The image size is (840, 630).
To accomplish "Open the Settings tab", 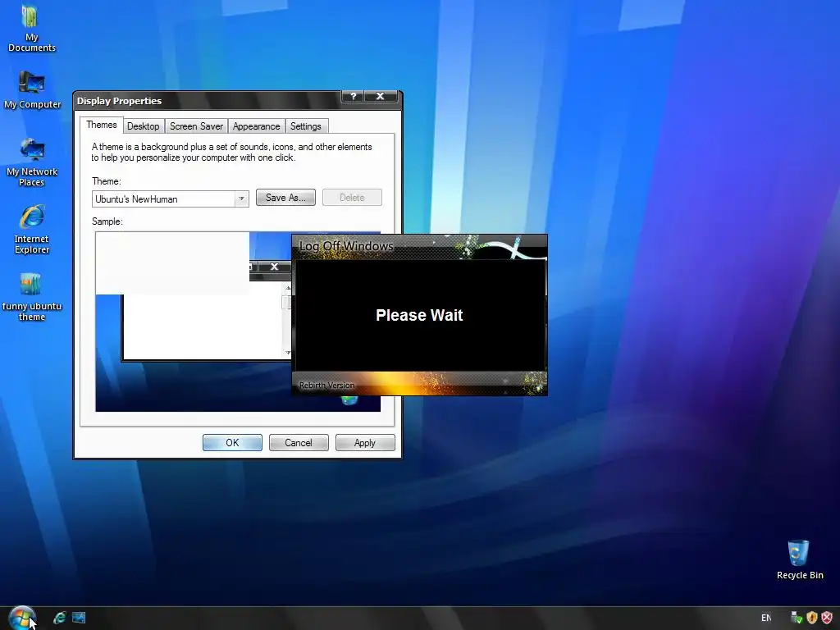I will point(306,126).
